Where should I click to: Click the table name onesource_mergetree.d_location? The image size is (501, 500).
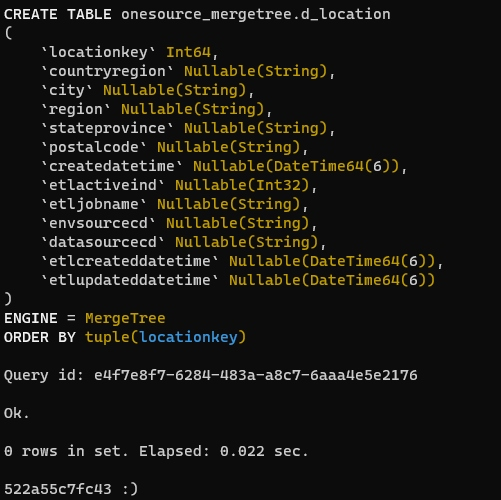[256, 15]
